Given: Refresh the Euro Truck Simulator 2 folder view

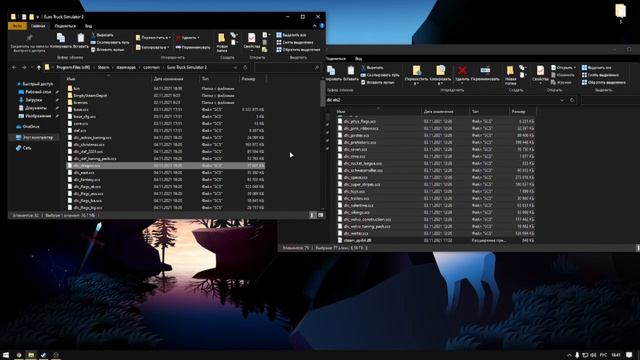Looking at the screenshot, I should click(x=245, y=67).
